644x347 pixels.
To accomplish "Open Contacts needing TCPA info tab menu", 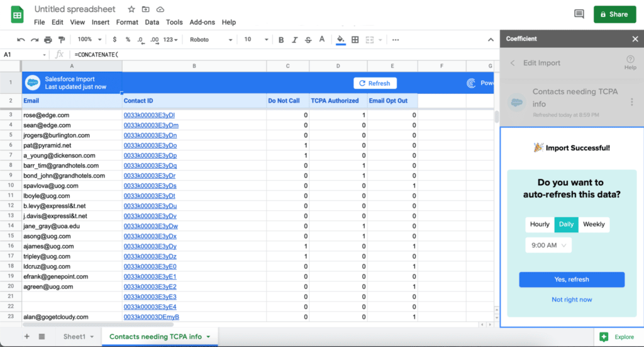I will pyautogui.click(x=208, y=337).
